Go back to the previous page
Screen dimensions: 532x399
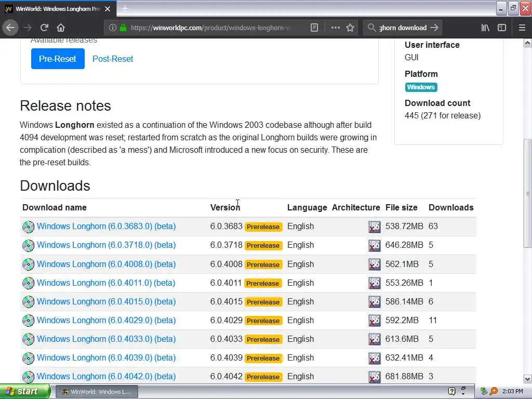point(10,28)
